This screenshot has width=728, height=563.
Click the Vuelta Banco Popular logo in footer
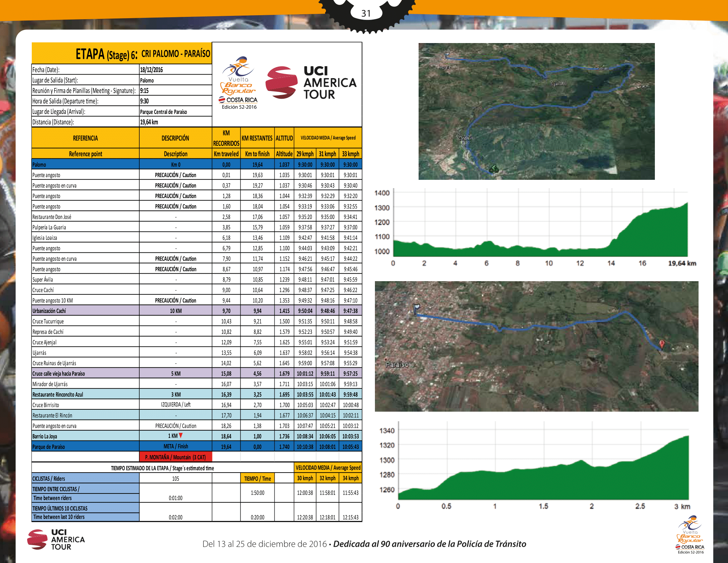pyautogui.click(x=690, y=535)
